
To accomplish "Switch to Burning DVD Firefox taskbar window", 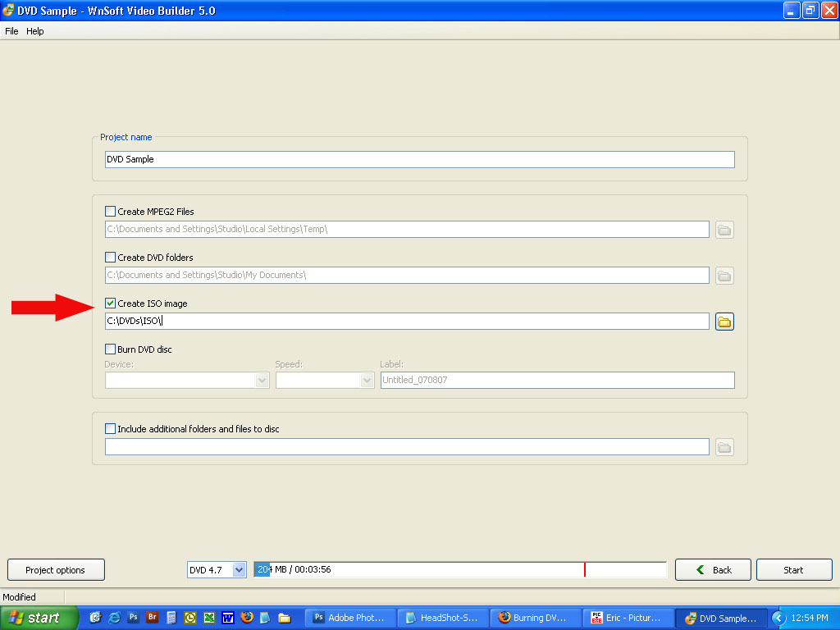I will (x=536, y=618).
